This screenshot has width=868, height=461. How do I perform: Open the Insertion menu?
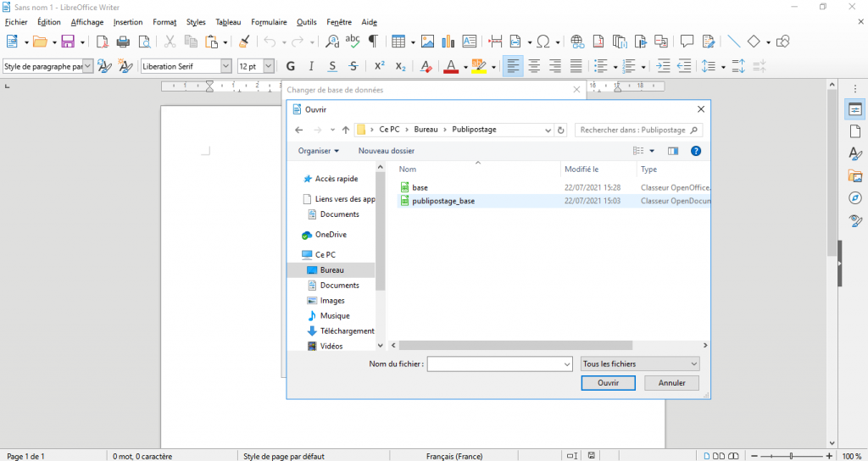click(x=128, y=22)
